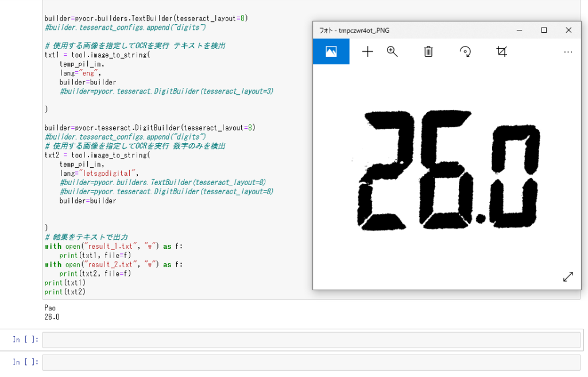588x377 pixels.
Task: Click the line opening "result_2.txt"
Action: [114, 265]
